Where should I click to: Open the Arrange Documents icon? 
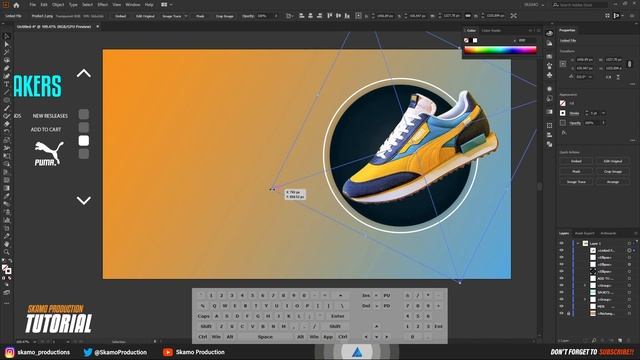164,5
